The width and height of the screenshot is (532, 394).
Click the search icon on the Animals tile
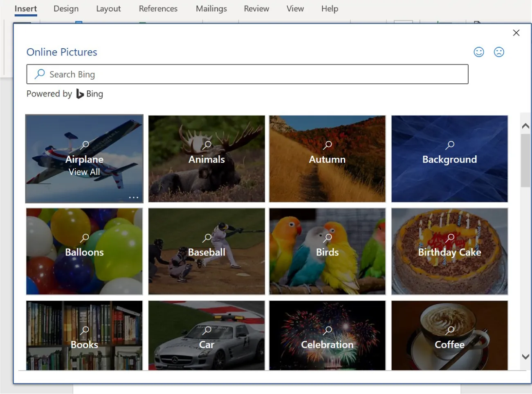click(207, 145)
